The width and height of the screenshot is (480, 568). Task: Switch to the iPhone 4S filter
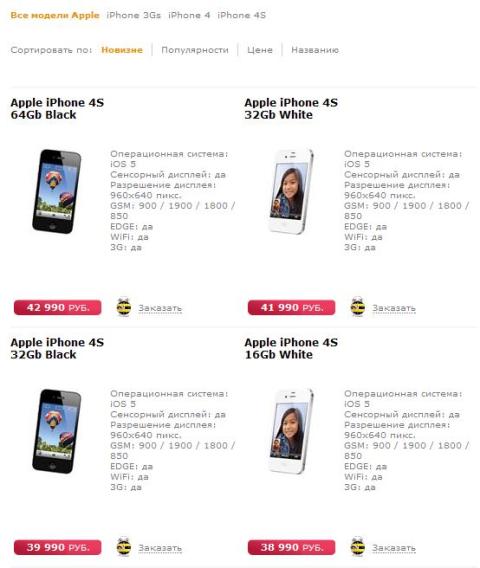(x=242, y=15)
